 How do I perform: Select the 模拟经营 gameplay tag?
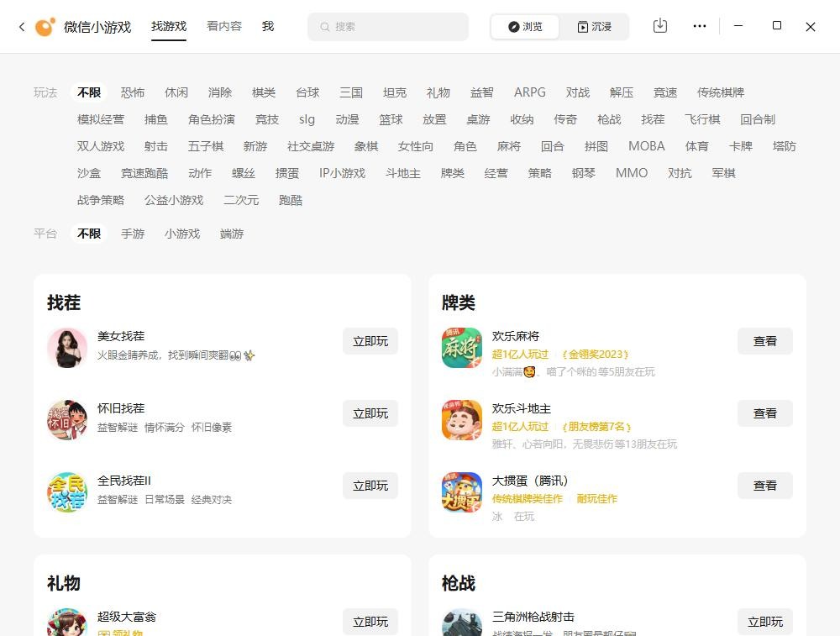tap(101, 119)
